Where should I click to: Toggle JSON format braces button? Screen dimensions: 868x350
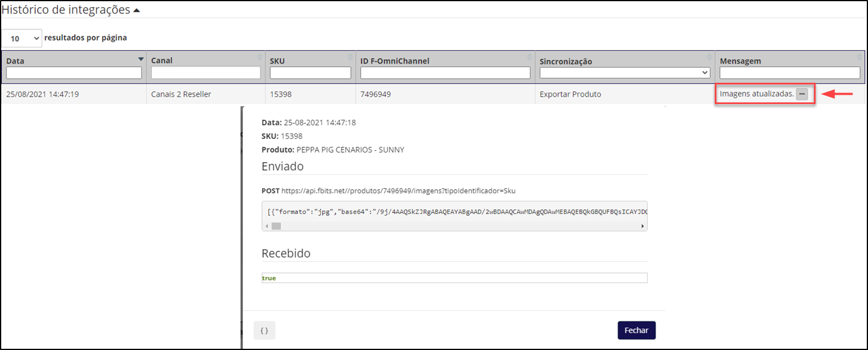pyautogui.click(x=264, y=330)
